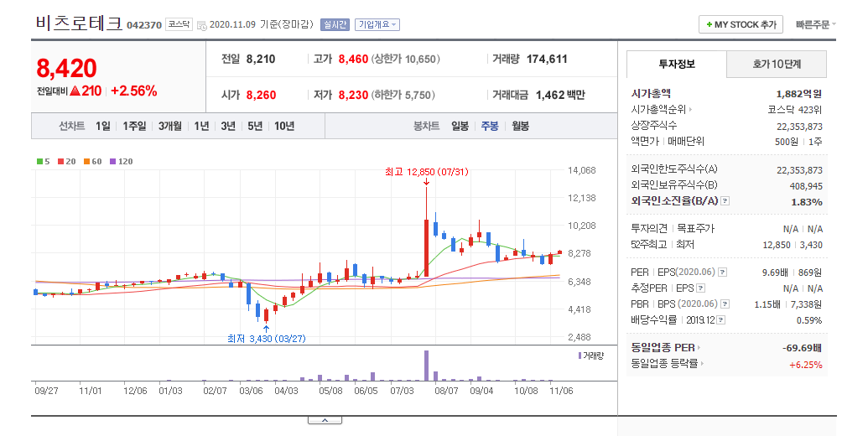The width and height of the screenshot is (868, 436).
Task: Click the 최고 12,850 (07/31) chart marker
Action: click(427, 172)
